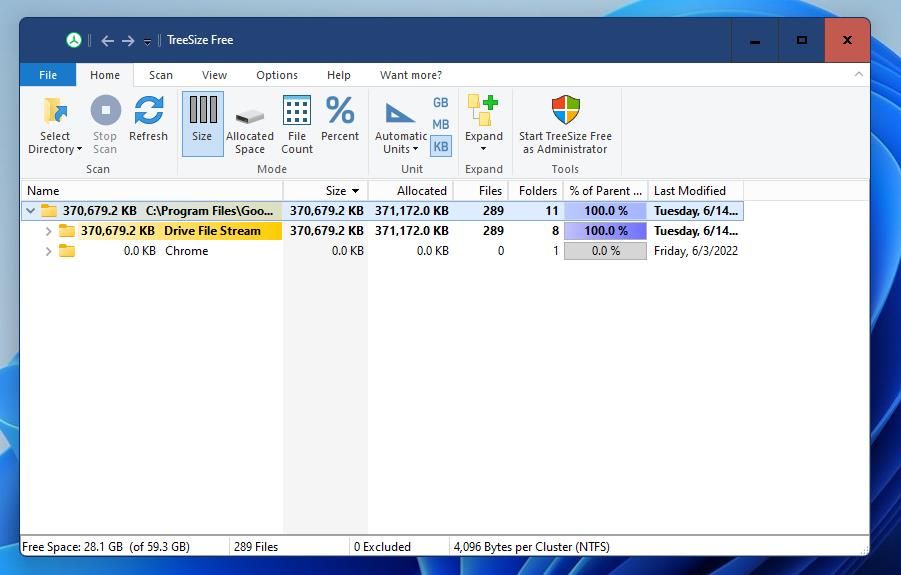Toggle Size view mode
This screenshot has width=901, height=575.
pos(202,124)
